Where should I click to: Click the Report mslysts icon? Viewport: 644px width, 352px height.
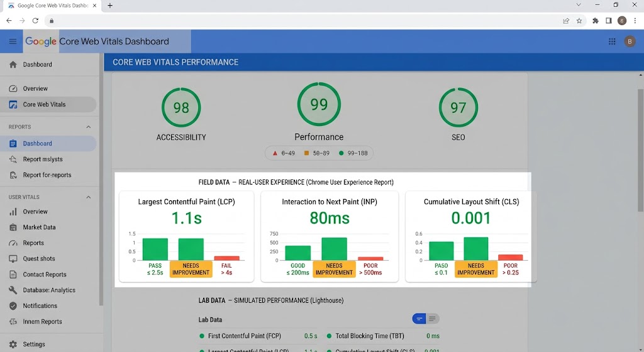13,159
